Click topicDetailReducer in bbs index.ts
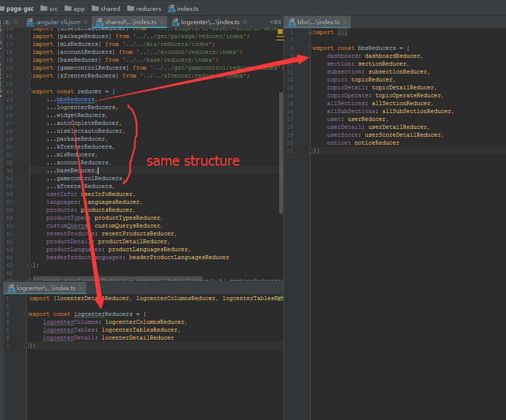 403,87
